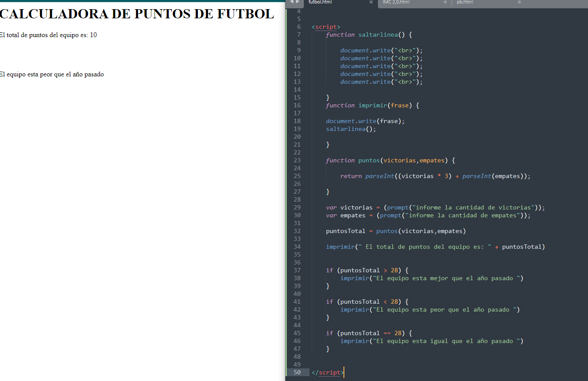Click highlighted line number 50 in the gutter

(297, 372)
